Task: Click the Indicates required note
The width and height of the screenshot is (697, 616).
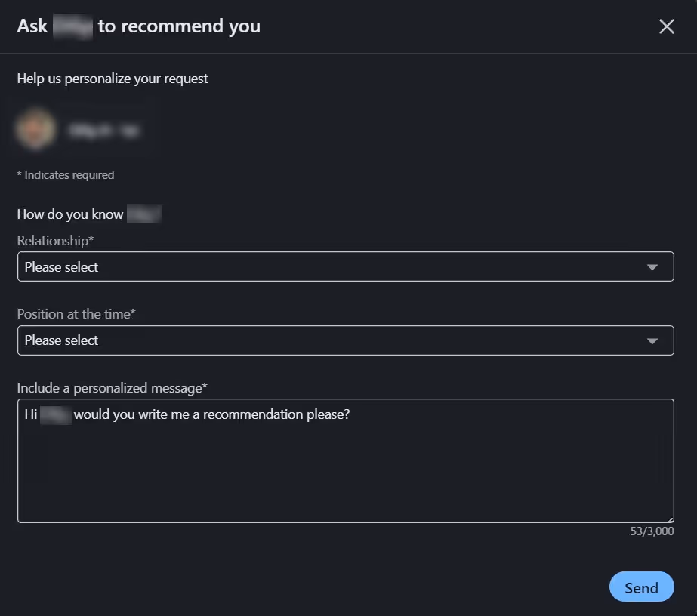Action: 65,174
